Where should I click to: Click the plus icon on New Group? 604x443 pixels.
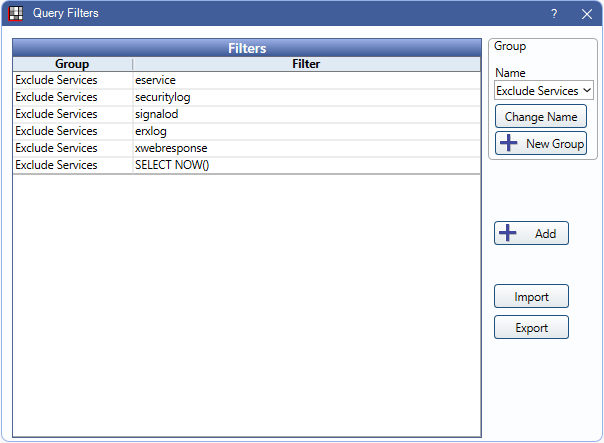point(508,144)
